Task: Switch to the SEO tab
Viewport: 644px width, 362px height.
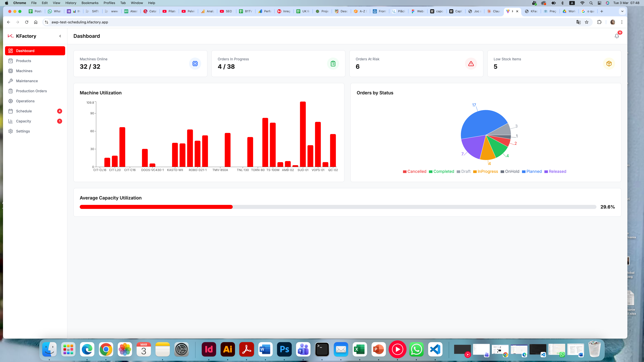Action: tap(226, 11)
